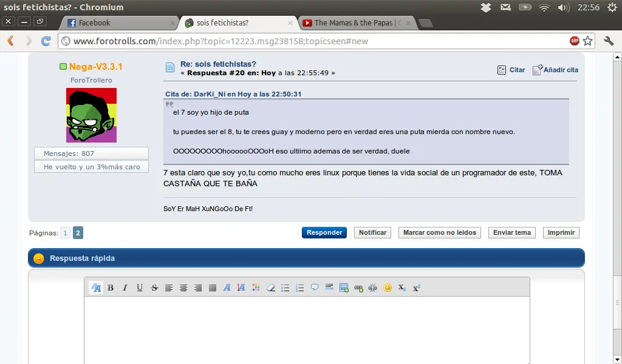622x364 pixels.
Task: Open the Re: sois fetichistas? post title
Action: point(218,64)
